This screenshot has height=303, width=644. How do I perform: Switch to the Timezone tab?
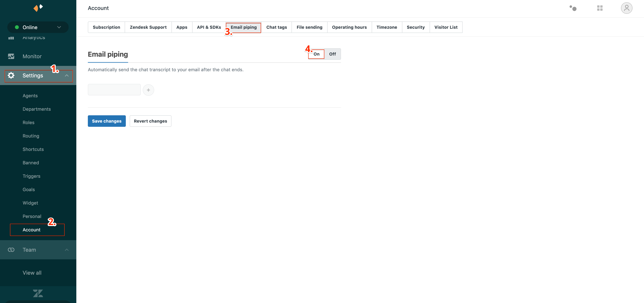point(387,27)
